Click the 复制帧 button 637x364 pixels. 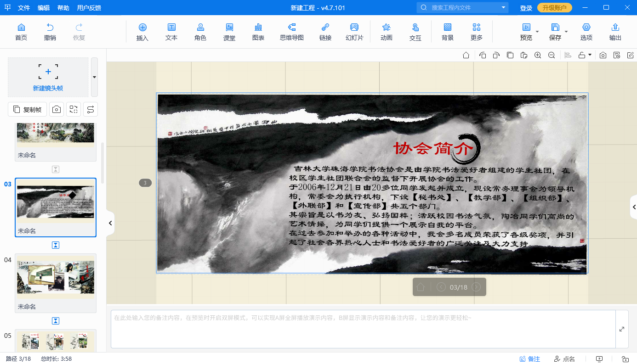tap(27, 109)
